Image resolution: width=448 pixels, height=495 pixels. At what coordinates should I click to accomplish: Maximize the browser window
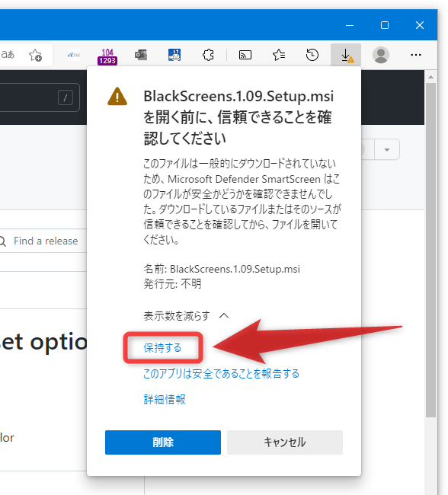[385, 25]
